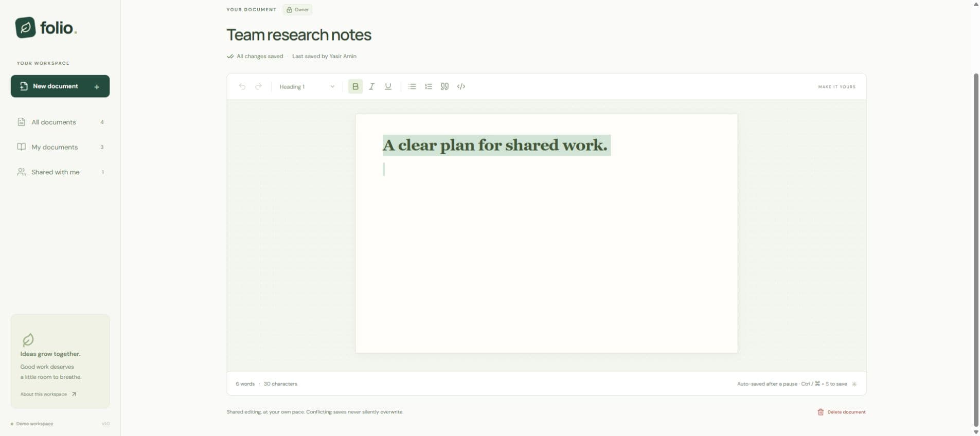Undo the last edit
The width and height of the screenshot is (980, 436).
click(242, 86)
